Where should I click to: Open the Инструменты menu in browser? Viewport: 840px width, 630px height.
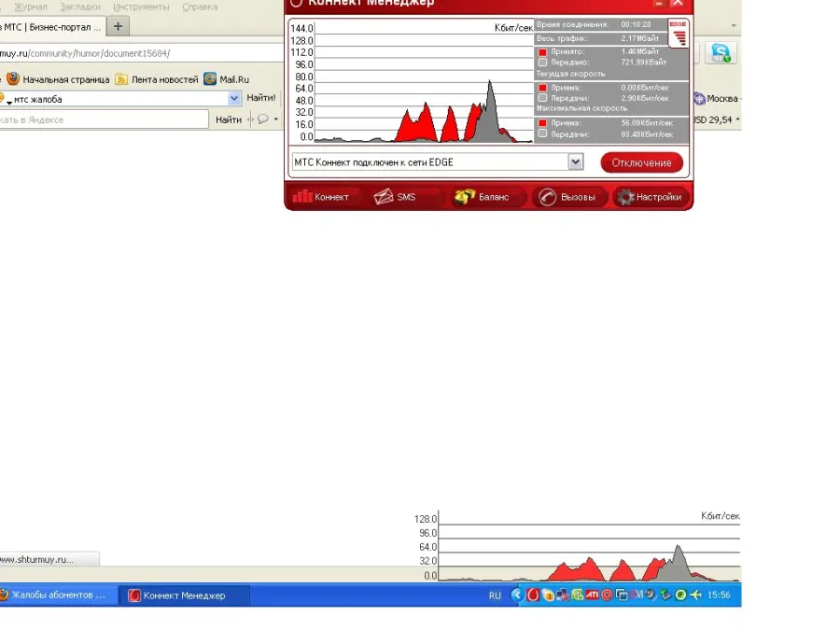(141, 7)
